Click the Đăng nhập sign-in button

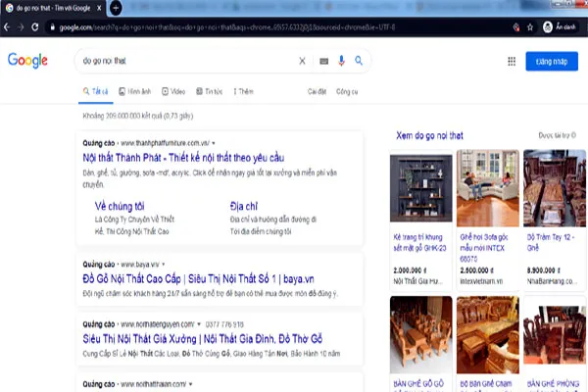tap(552, 61)
